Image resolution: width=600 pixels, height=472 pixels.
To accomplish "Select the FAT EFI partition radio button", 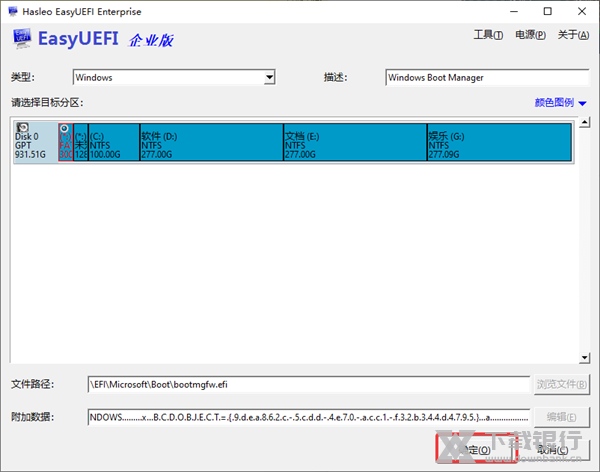I will (x=64, y=128).
